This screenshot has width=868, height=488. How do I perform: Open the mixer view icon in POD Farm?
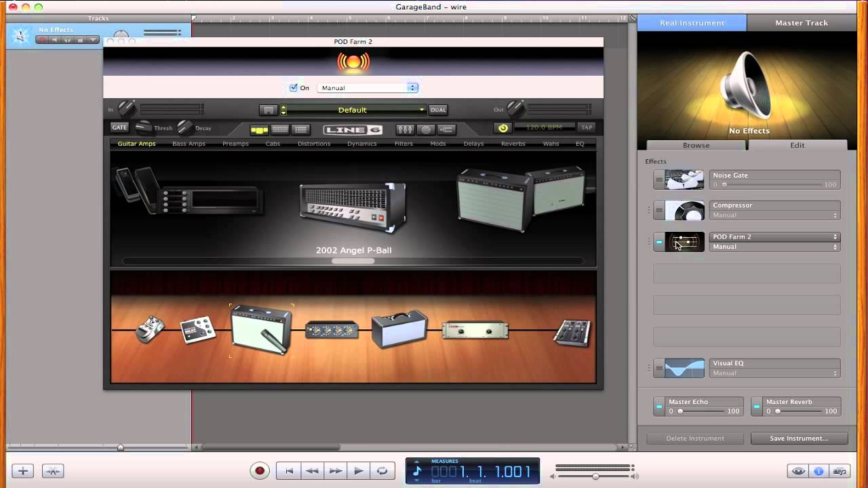tap(405, 129)
